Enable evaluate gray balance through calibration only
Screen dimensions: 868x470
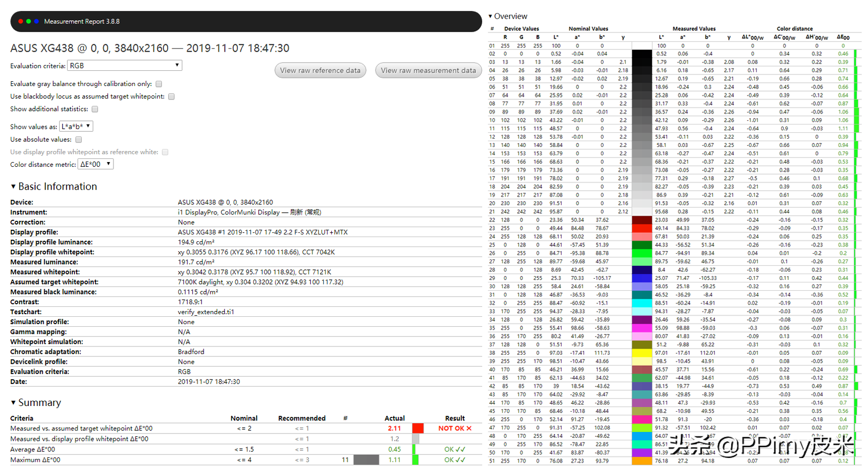tap(159, 84)
